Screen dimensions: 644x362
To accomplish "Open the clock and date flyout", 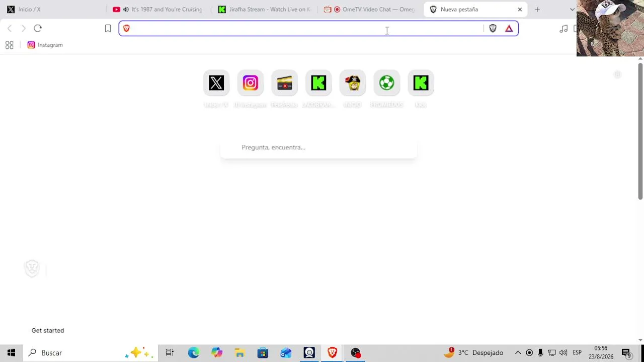I will pyautogui.click(x=601, y=353).
